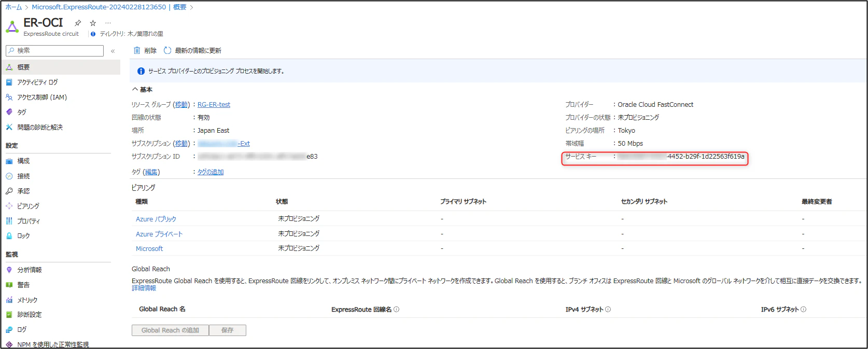This screenshot has height=349, width=868.
Task: Click タグの追加 link
Action: coord(211,172)
